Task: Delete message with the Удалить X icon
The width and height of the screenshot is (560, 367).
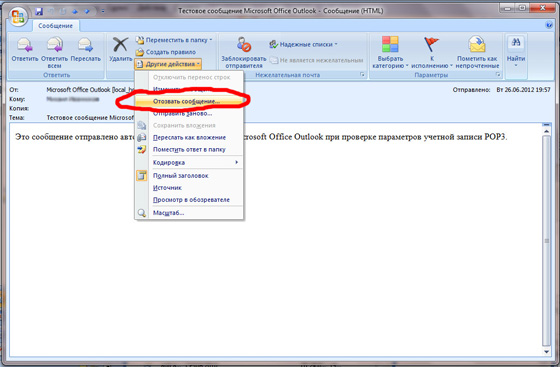Action: [120, 45]
